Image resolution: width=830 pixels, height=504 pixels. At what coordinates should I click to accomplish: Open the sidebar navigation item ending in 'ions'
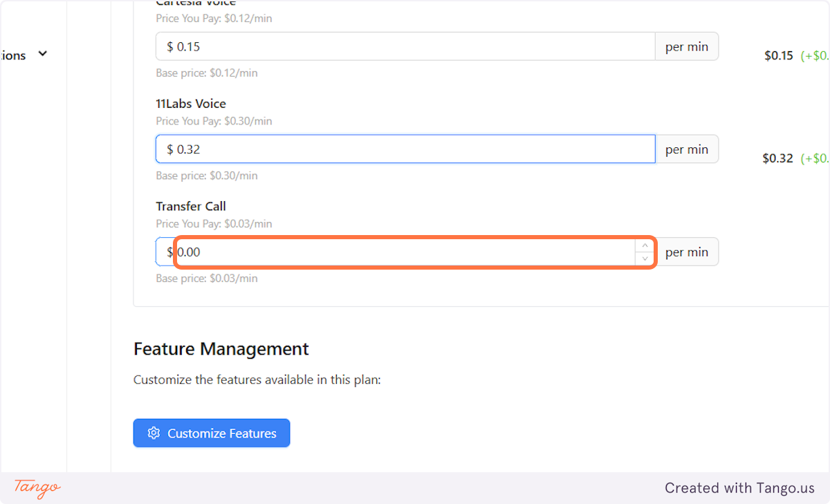[12, 55]
